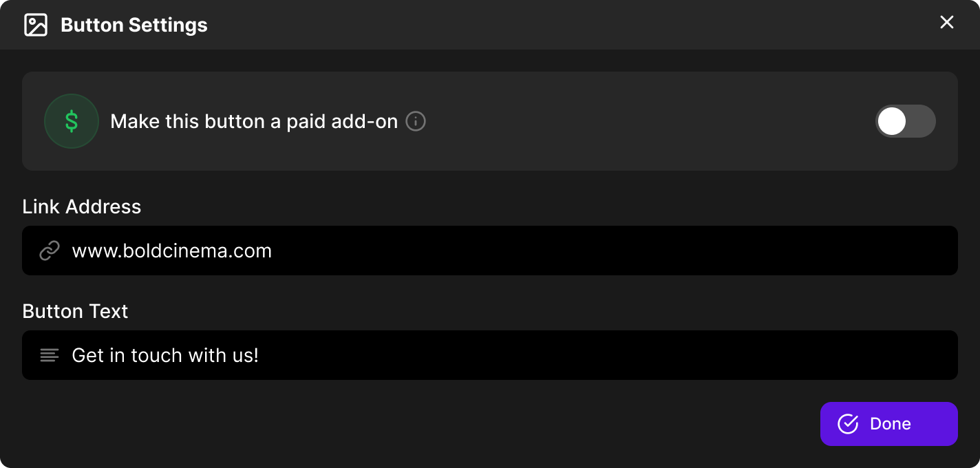Select the link icon before www.boldcinema.com

tap(49, 251)
